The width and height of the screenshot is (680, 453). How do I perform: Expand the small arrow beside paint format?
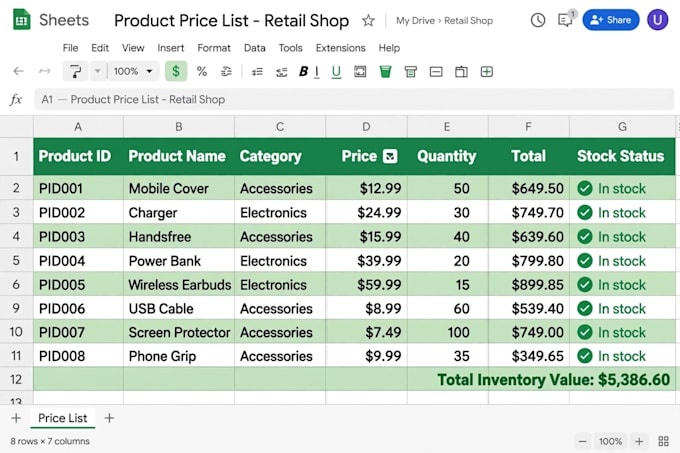coord(98,71)
